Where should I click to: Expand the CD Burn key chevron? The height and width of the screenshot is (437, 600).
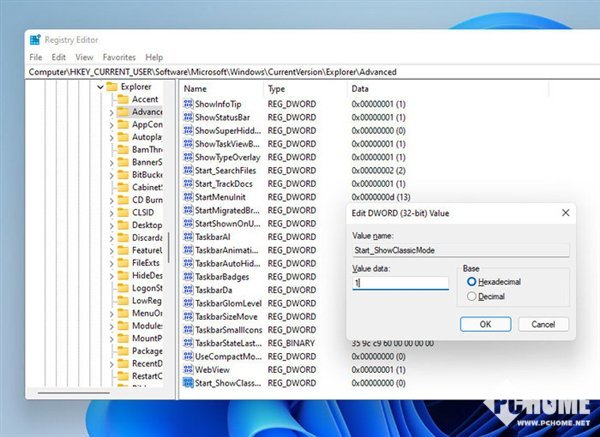(x=111, y=201)
